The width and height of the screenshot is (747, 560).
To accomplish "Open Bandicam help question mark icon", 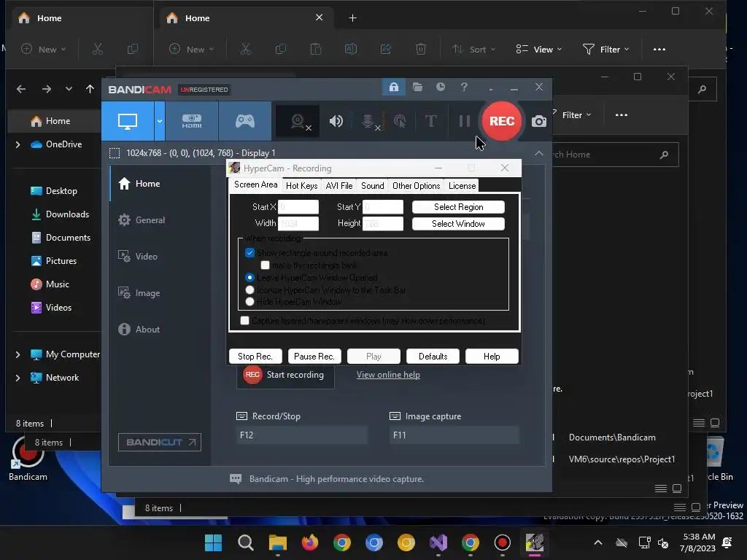I will (464, 87).
